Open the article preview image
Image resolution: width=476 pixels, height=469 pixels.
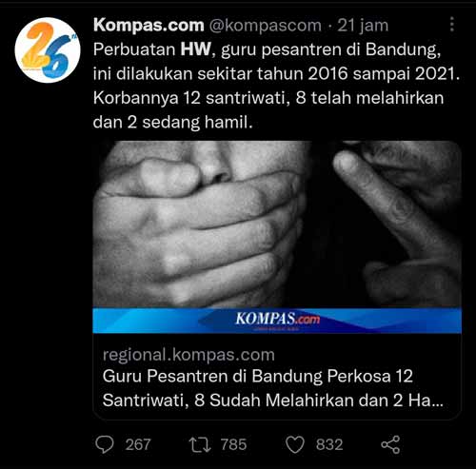pyautogui.click(x=277, y=237)
